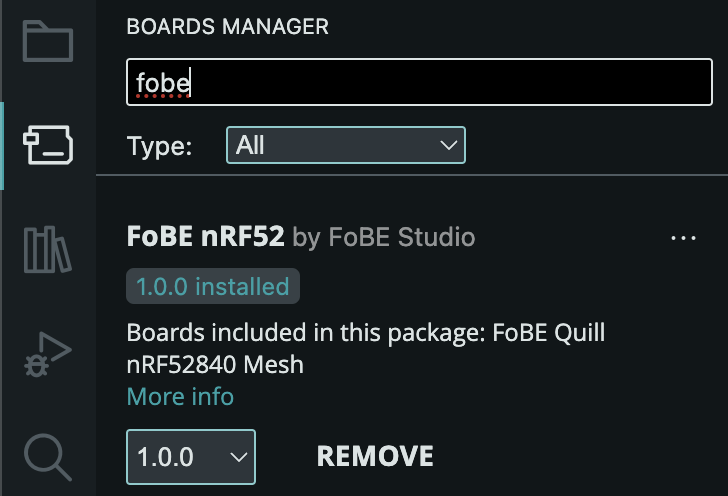This screenshot has height=496, width=728.
Task: Open the Library Manager books icon
Action: tap(47, 249)
